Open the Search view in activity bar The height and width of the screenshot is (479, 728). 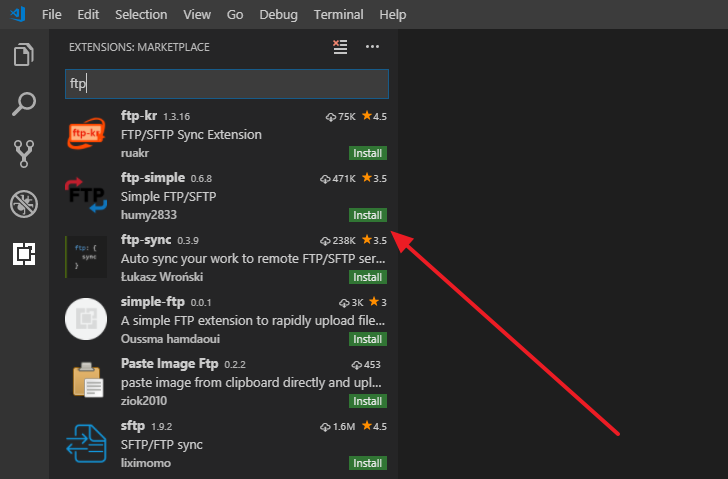tap(24, 104)
